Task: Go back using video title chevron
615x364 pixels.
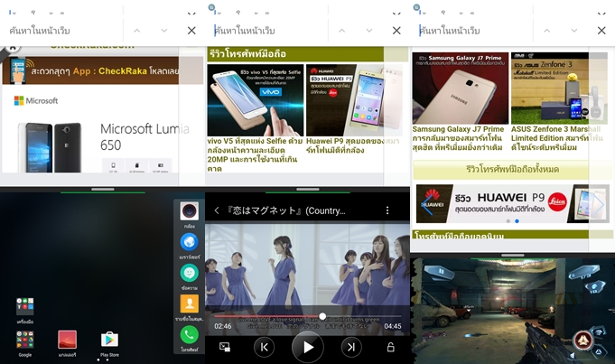Action: pyautogui.click(x=217, y=210)
